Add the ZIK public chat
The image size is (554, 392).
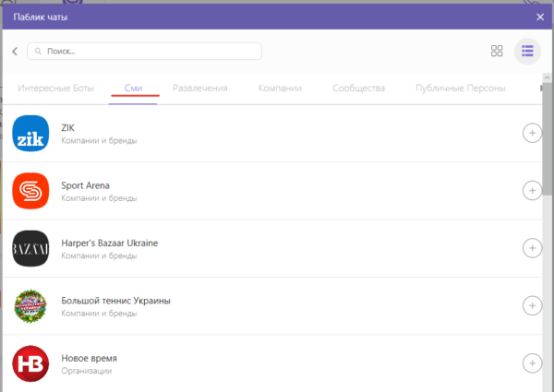click(x=532, y=133)
